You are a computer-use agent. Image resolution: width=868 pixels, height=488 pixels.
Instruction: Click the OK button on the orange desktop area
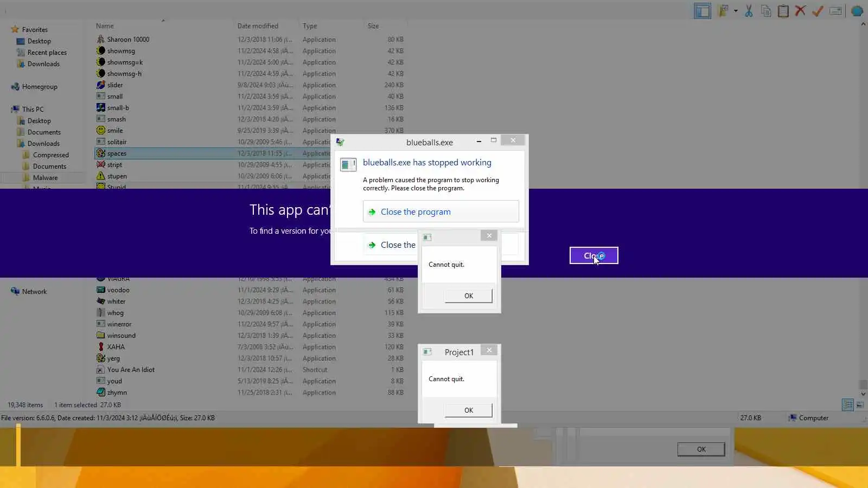point(701,450)
